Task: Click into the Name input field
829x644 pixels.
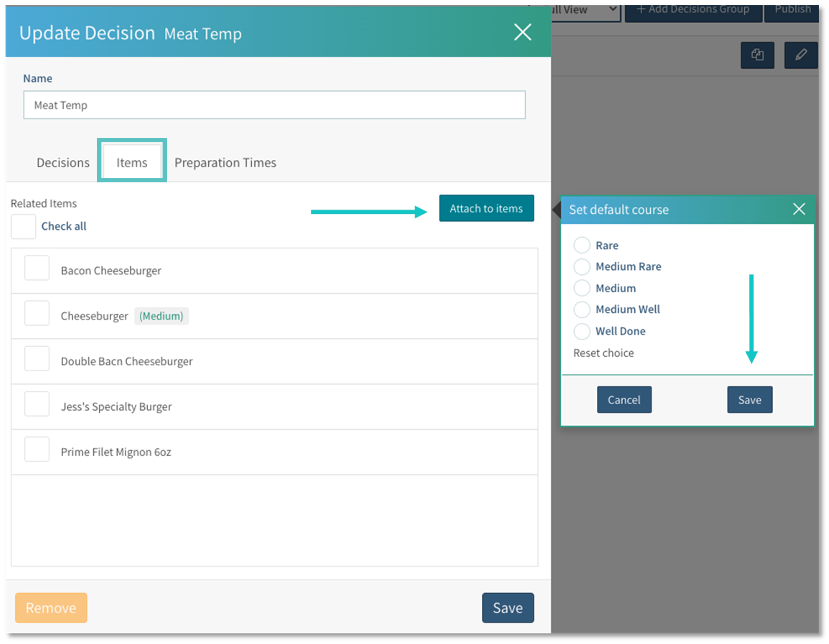Action: click(x=274, y=105)
